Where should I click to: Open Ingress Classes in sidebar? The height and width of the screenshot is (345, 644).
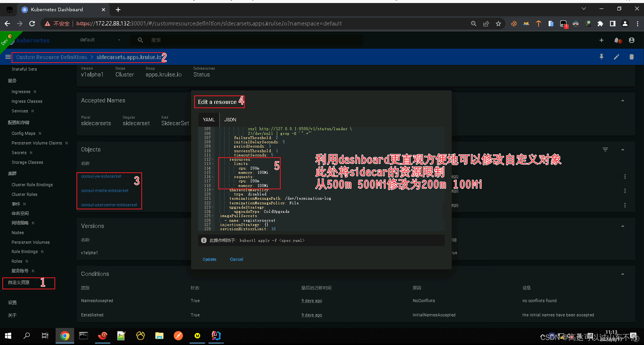click(27, 101)
